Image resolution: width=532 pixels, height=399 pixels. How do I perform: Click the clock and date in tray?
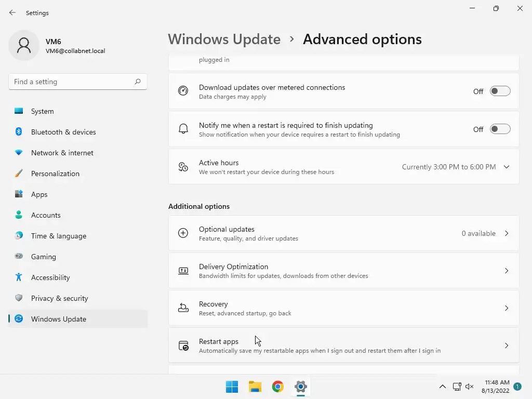495,387
